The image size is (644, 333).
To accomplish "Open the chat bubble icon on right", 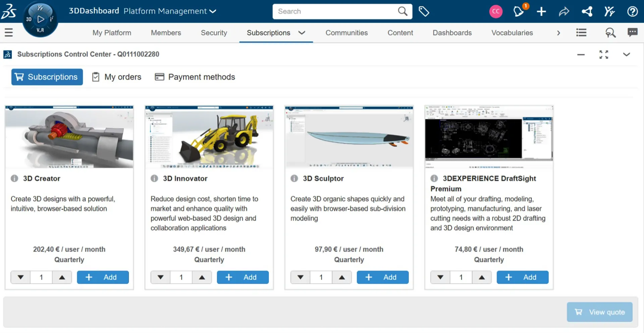I will [x=632, y=32].
